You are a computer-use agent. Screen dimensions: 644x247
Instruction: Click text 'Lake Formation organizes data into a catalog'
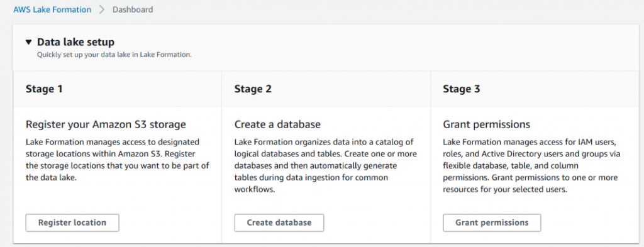pyautogui.click(x=324, y=142)
